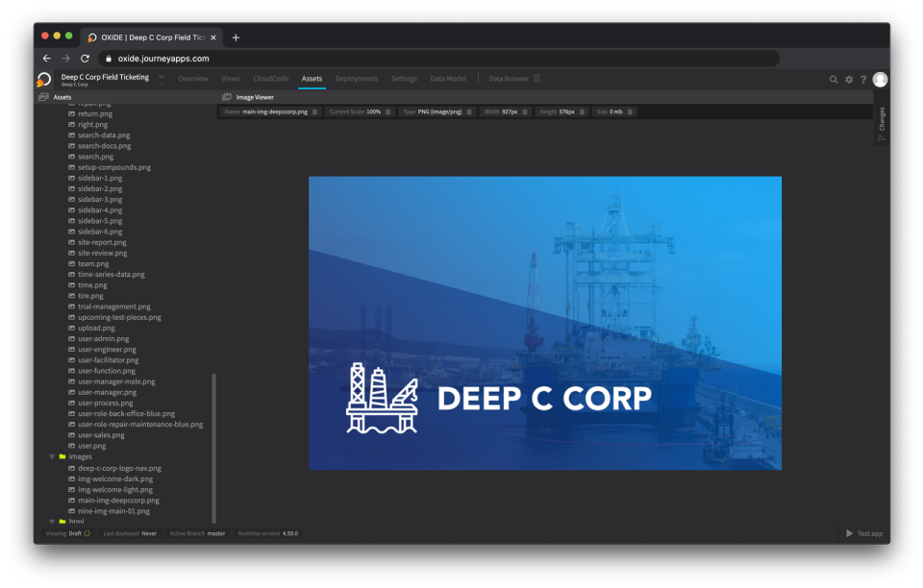The height and width of the screenshot is (588, 923).
Task: Open user-manager-male.png
Action: pyautogui.click(x=116, y=381)
